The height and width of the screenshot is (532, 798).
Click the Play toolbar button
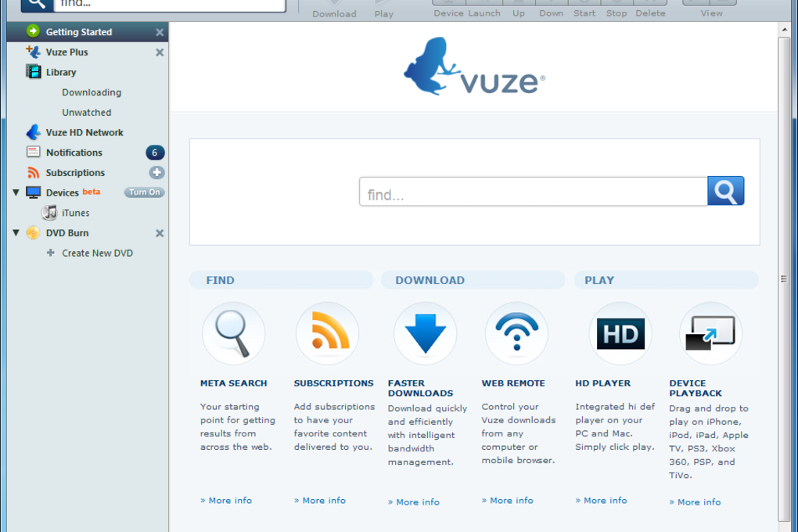(x=383, y=9)
